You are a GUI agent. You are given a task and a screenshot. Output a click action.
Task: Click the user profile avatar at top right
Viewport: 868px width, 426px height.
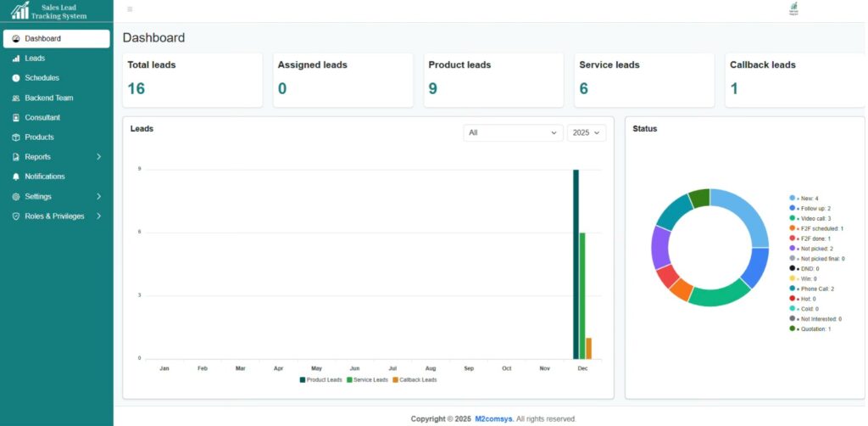click(793, 9)
